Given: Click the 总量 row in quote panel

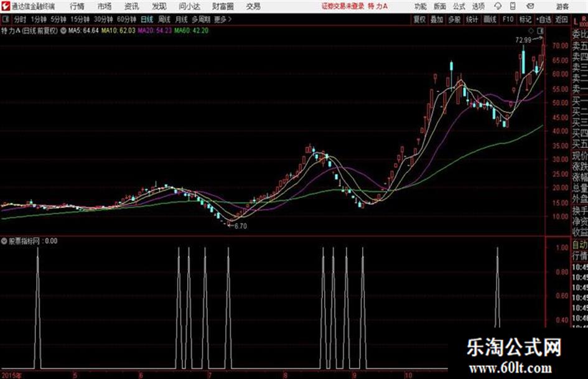Looking at the screenshot, I should pyautogui.click(x=579, y=188).
